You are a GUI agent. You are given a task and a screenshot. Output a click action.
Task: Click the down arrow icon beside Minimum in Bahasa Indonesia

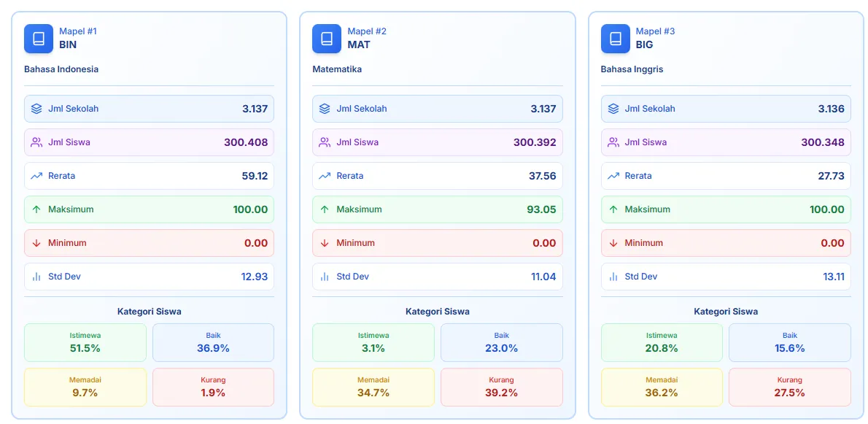(x=36, y=243)
